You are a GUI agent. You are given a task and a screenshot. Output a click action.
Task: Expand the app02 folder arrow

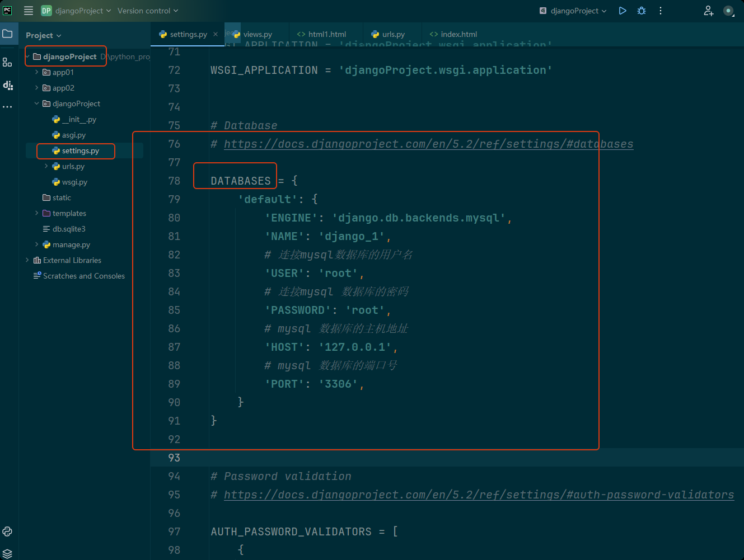[37, 88]
